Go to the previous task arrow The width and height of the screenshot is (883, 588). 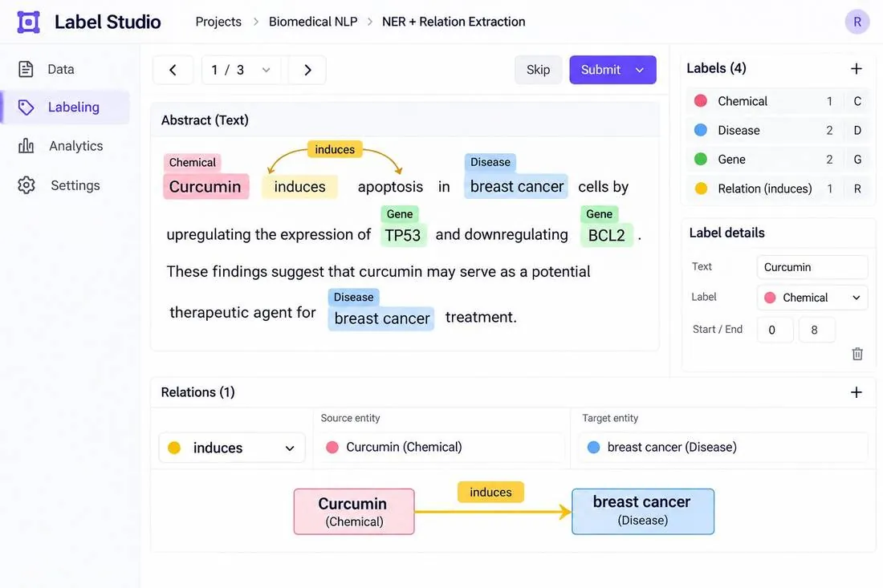tap(173, 70)
